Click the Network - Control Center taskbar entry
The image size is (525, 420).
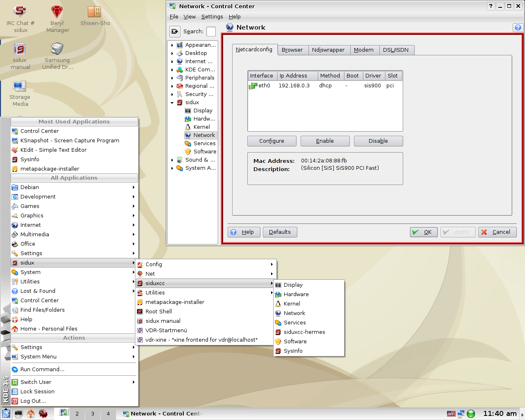point(163,413)
